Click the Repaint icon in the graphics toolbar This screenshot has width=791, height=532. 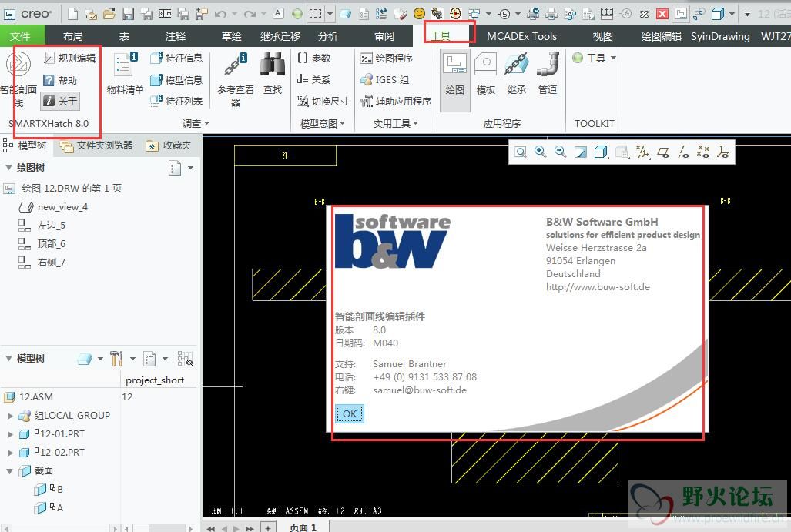point(581,152)
